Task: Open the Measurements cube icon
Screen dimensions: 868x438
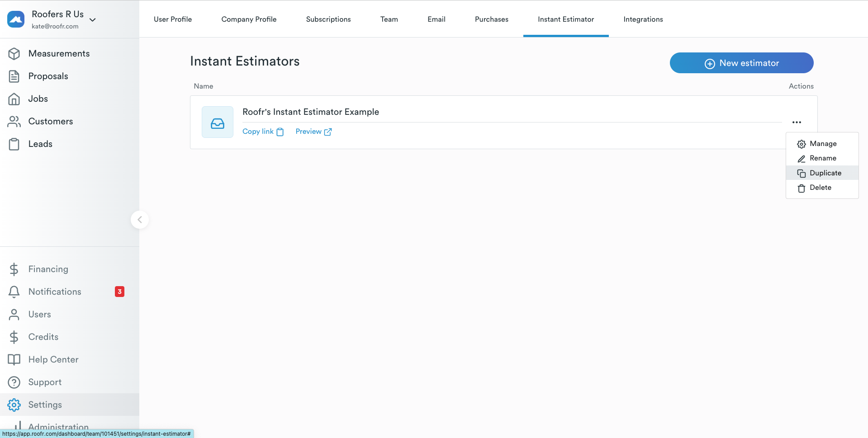Action: coord(14,54)
